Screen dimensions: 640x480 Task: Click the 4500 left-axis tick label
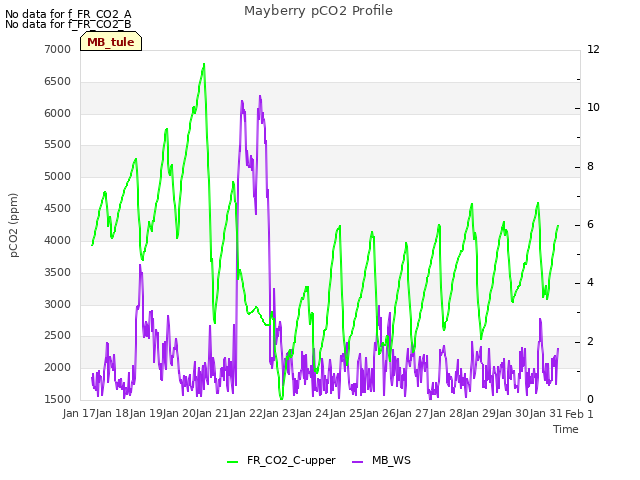click(58, 209)
